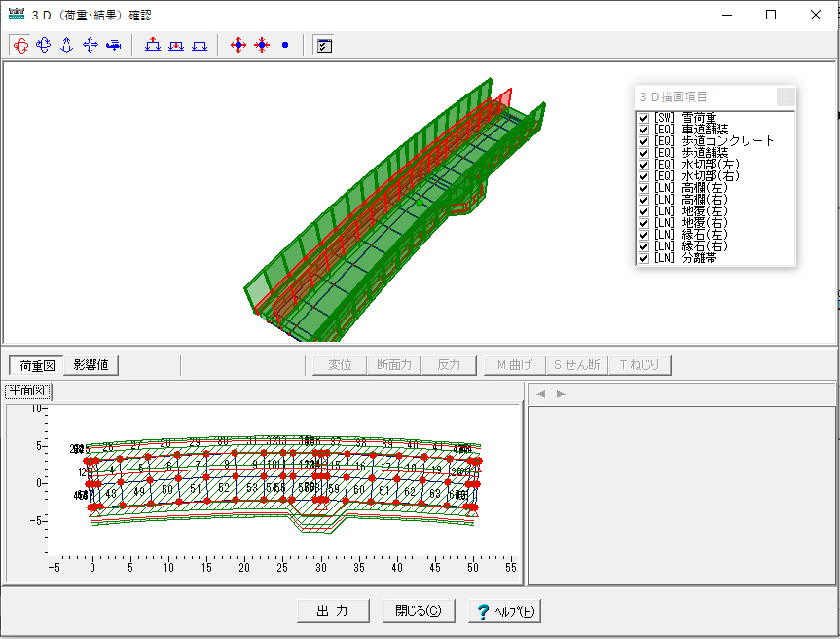840x639 pixels.
Task: Click the left tab scroll arrow
Action: 540,394
